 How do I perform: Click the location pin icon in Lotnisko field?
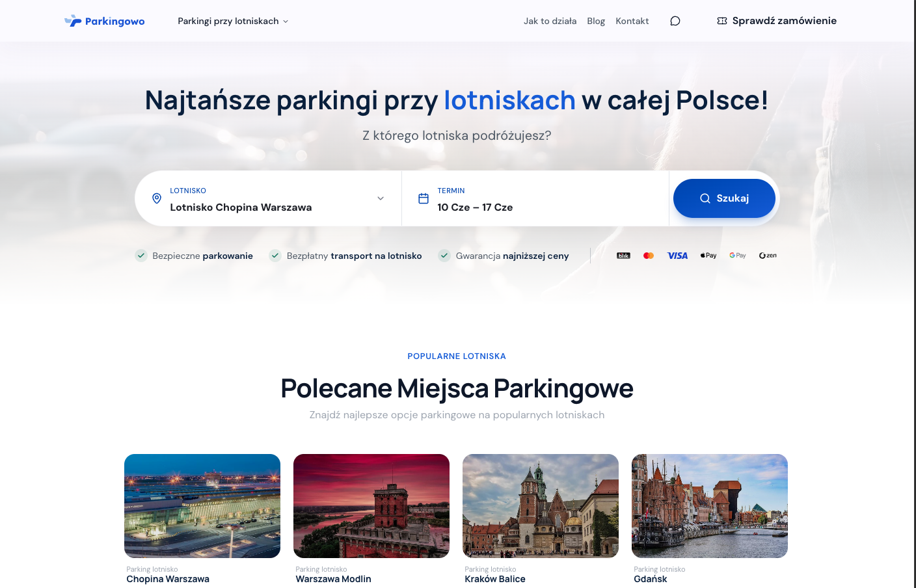[x=157, y=198]
